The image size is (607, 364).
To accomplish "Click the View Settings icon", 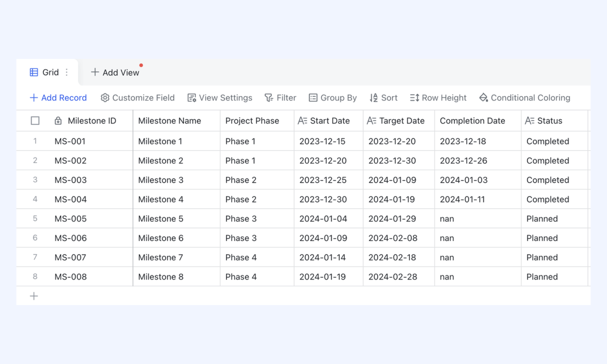I will (x=192, y=98).
